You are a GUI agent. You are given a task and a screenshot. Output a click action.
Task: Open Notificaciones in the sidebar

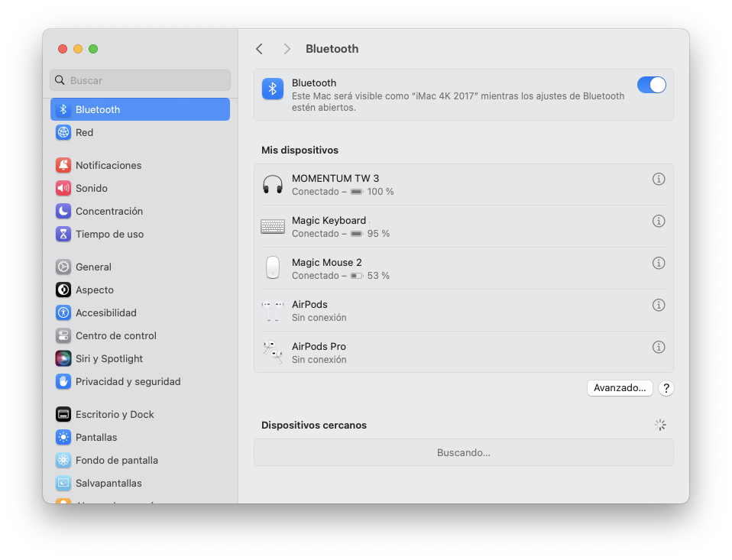click(x=140, y=165)
